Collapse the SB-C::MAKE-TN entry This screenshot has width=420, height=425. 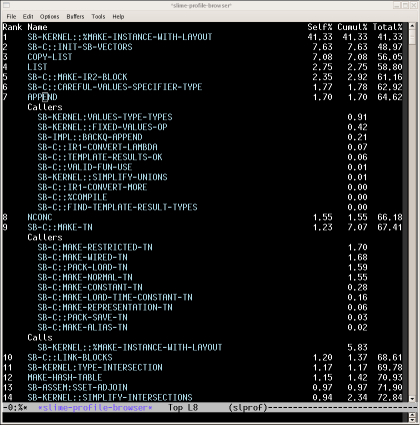[x=60, y=227]
